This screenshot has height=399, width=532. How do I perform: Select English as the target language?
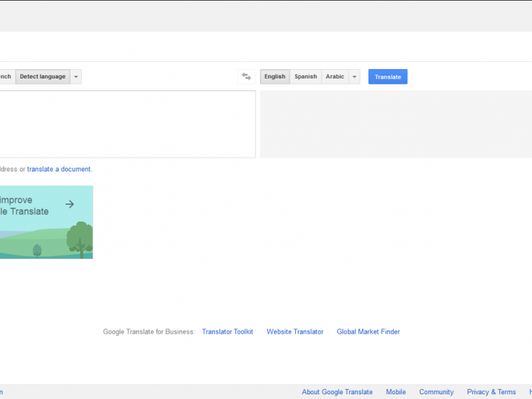275,76
